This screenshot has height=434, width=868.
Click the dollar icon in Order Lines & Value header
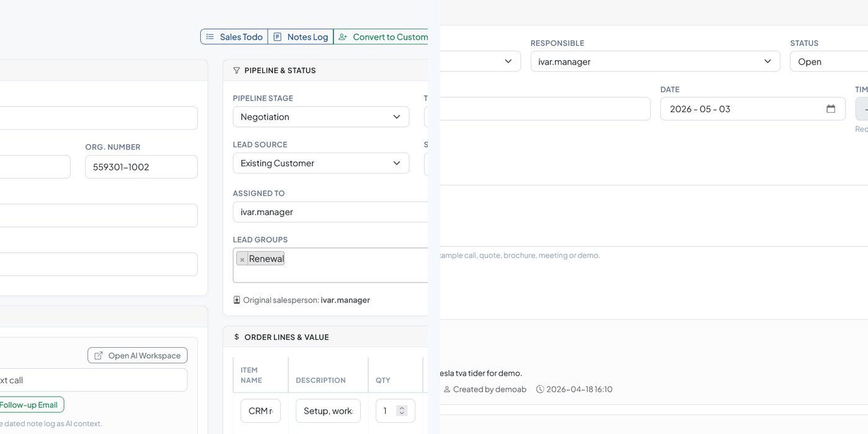[236, 336]
